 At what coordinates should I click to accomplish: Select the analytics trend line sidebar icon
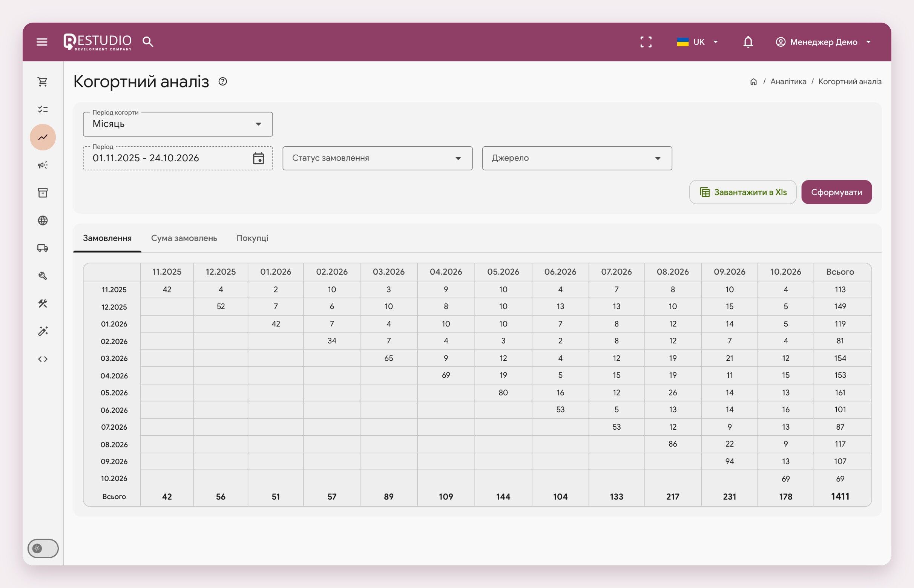pyautogui.click(x=43, y=137)
